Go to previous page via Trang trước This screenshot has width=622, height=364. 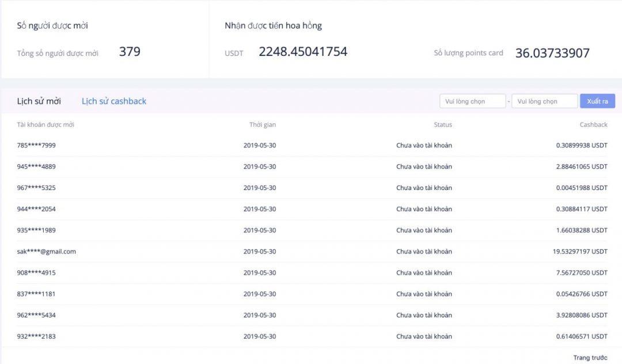point(590,358)
